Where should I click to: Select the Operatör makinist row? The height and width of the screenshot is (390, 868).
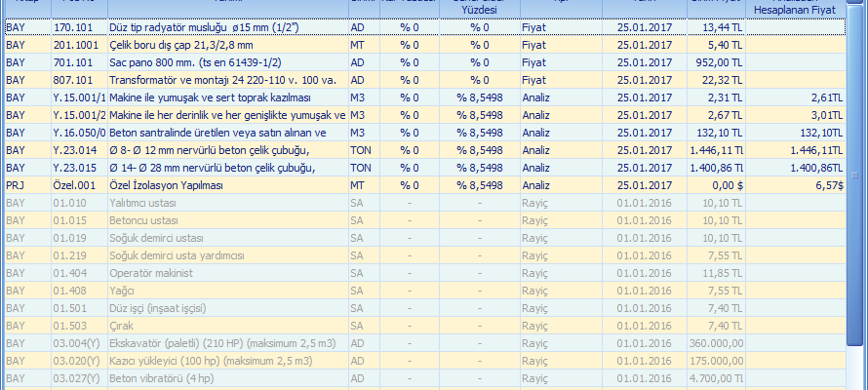226,273
